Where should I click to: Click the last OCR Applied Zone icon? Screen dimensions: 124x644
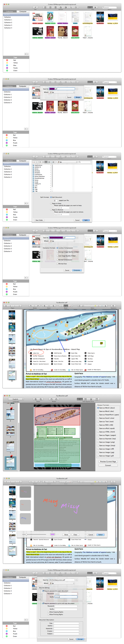97,399
